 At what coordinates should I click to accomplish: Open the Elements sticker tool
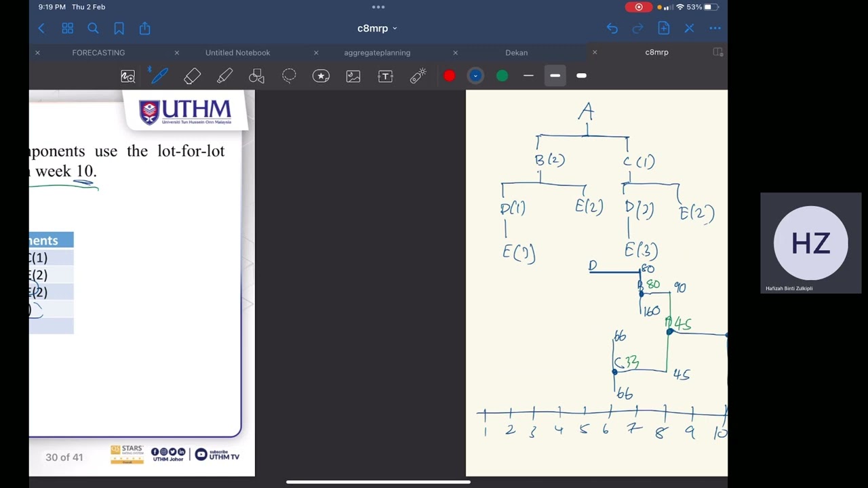coord(321,76)
